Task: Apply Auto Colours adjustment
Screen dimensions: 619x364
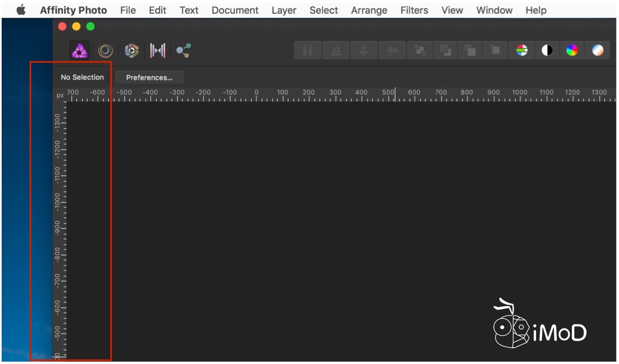Action: point(572,50)
